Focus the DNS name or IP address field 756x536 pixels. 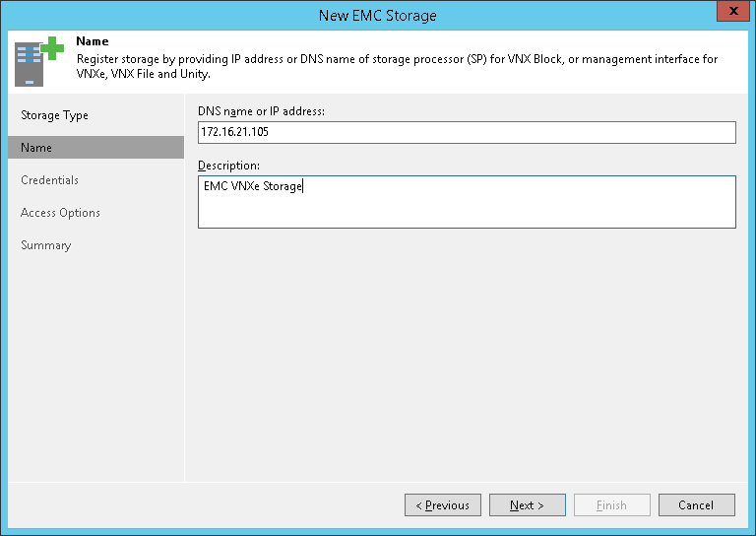[x=467, y=133]
